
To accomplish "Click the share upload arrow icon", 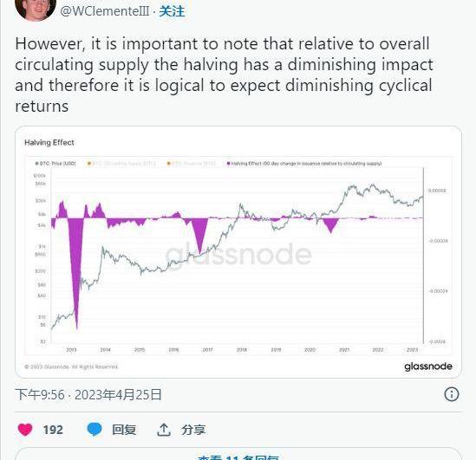I will point(164,430).
